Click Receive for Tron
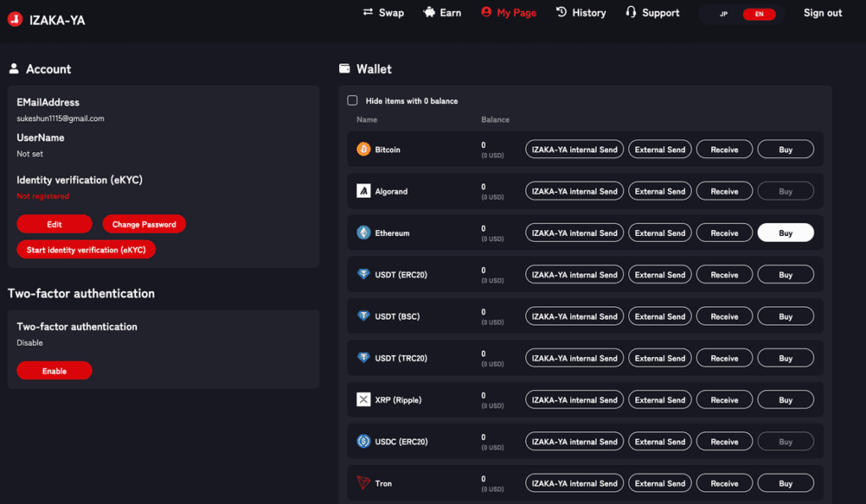The height and width of the screenshot is (504, 866). point(724,483)
